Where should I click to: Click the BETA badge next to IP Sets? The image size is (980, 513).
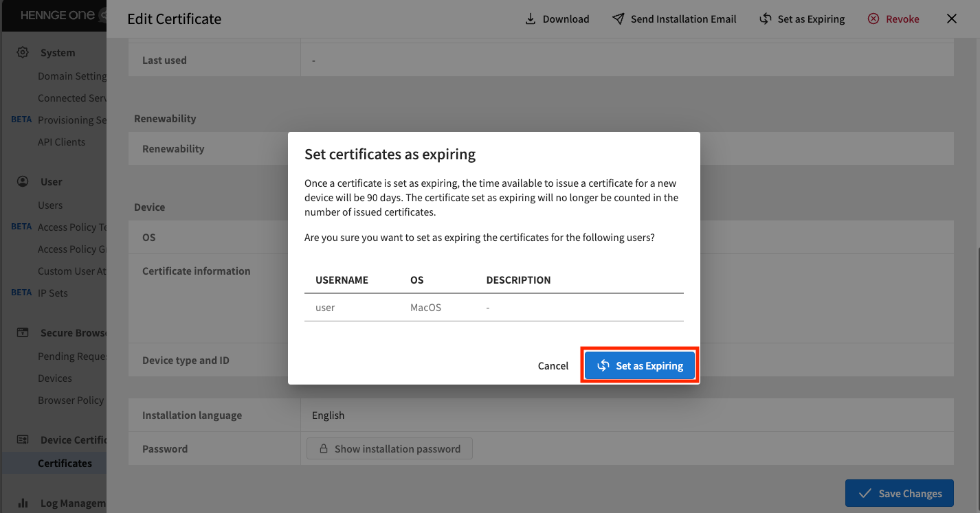pyautogui.click(x=21, y=293)
